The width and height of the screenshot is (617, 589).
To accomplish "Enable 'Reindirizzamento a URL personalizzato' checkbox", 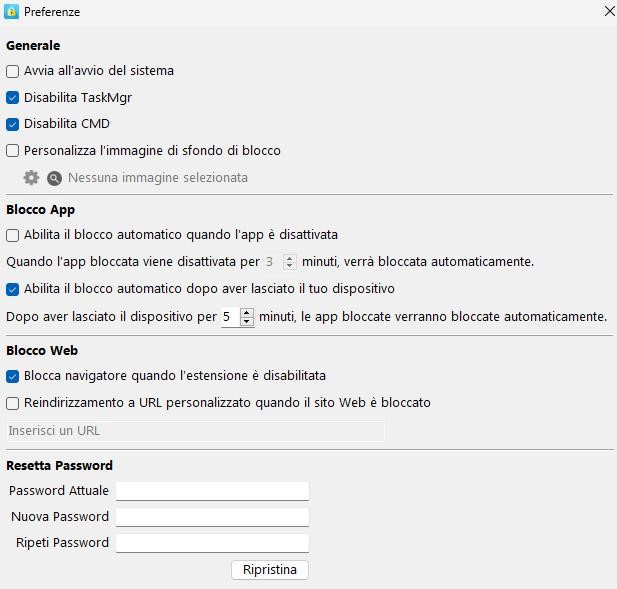I will click(13, 403).
